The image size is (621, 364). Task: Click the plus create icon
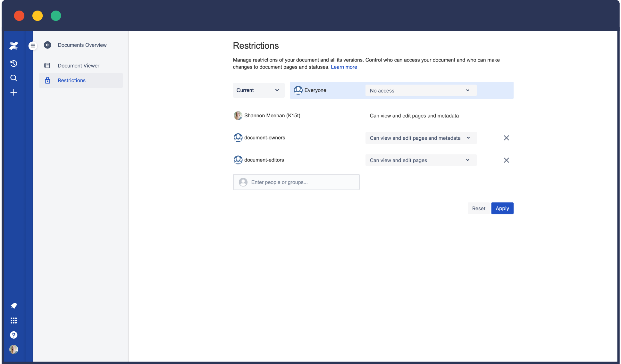pyautogui.click(x=13, y=93)
